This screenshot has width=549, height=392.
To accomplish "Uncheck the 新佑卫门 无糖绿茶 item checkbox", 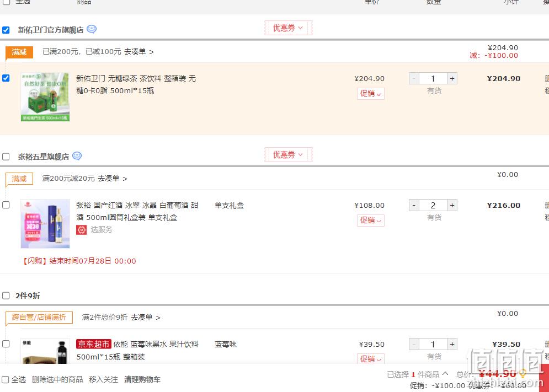I will coord(6,78).
